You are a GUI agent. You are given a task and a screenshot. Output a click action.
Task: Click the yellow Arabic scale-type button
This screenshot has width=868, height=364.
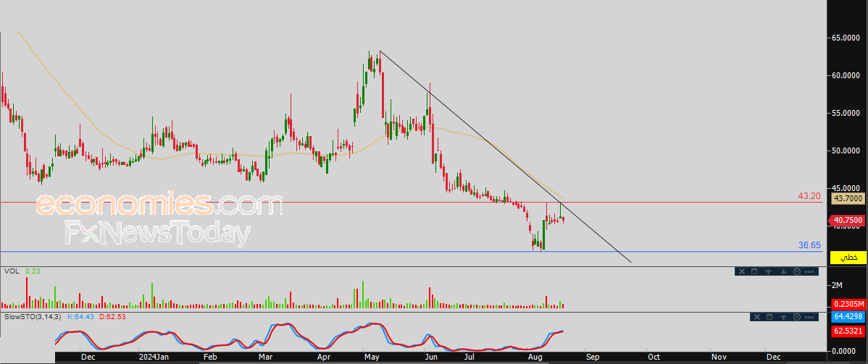tap(848, 258)
